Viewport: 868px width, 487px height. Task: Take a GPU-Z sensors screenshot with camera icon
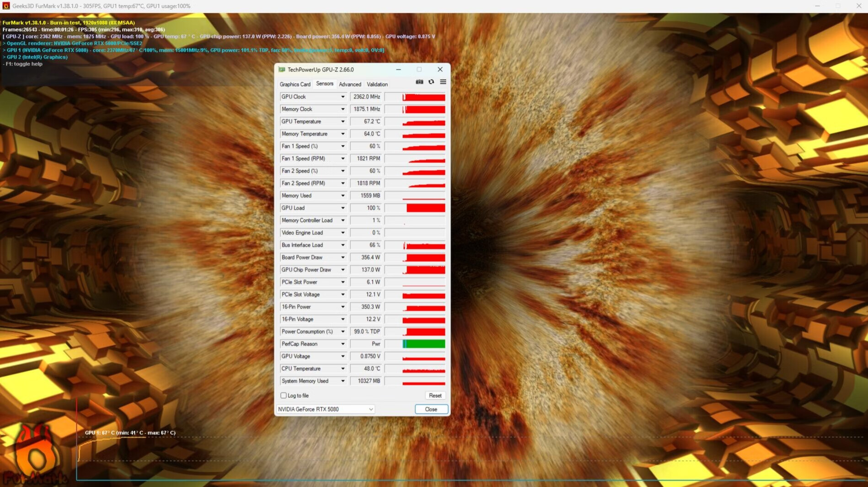click(419, 82)
